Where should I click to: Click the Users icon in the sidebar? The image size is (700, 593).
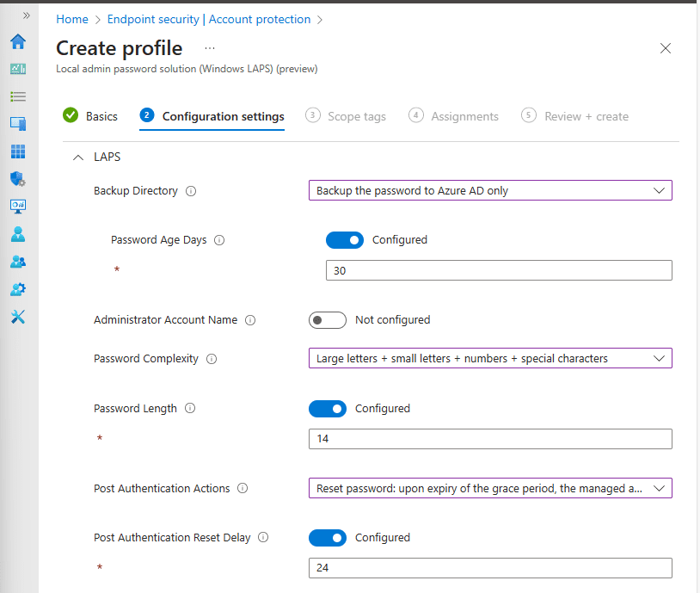pyautogui.click(x=17, y=233)
